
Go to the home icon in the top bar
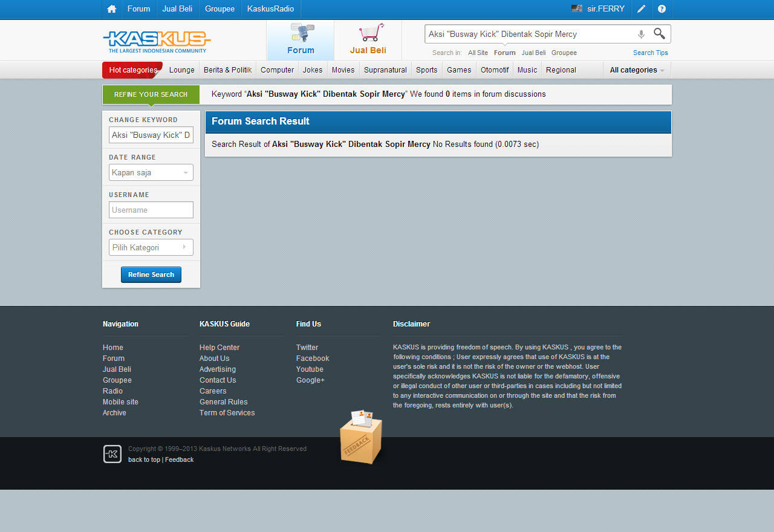[x=111, y=9]
